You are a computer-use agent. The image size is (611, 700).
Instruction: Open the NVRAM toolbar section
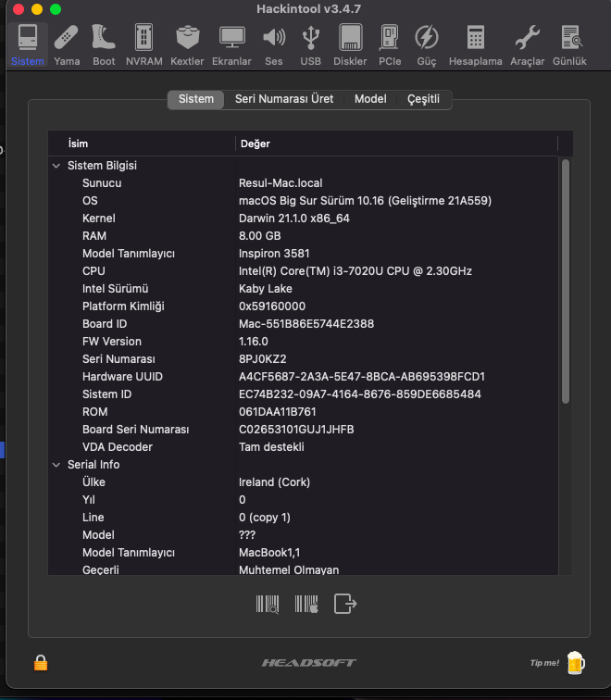coord(143,45)
